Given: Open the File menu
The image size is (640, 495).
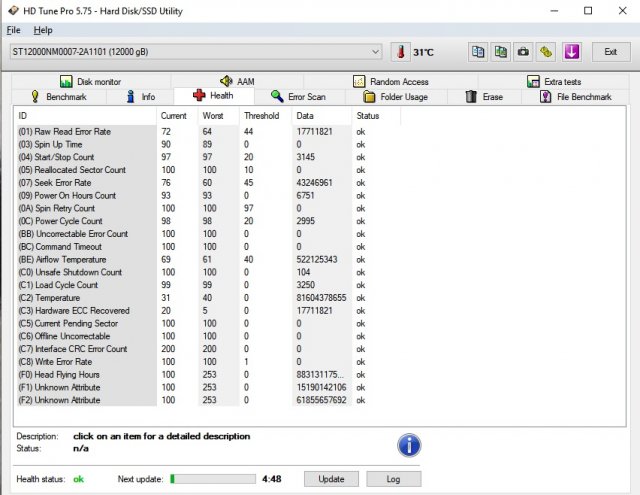Looking at the screenshot, I should (13, 30).
